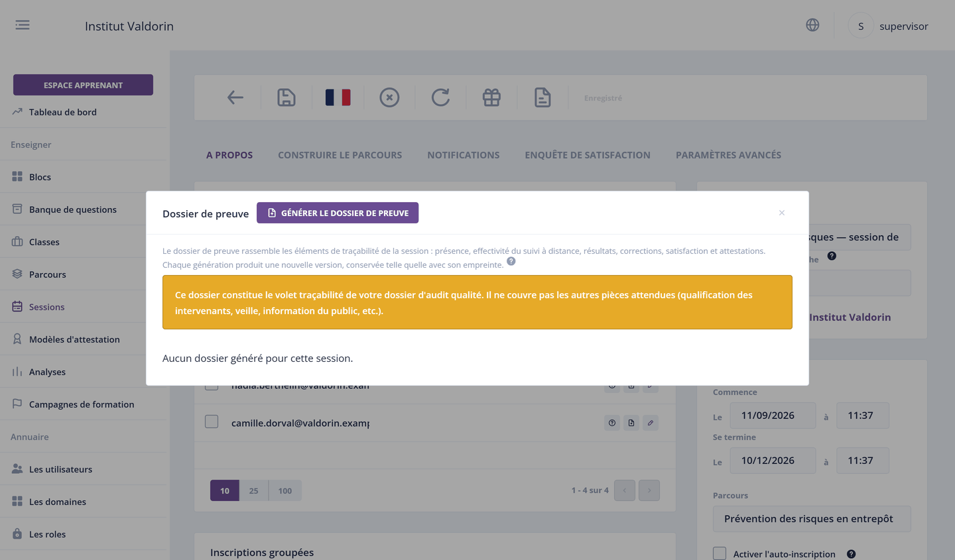The height and width of the screenshot is (560, 955).
Task: Open Tableau de bord in sidebar
Action: pyautogui.click(x=63, y=112)
